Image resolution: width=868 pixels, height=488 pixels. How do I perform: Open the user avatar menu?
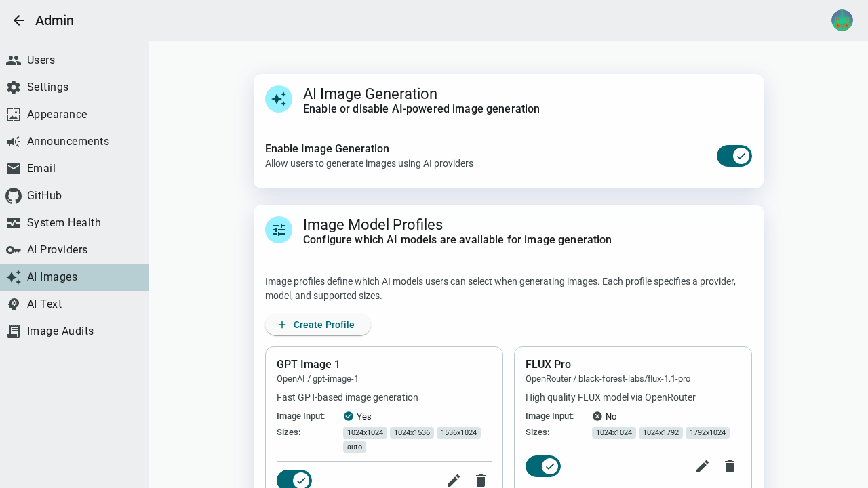tap(842, 20)
